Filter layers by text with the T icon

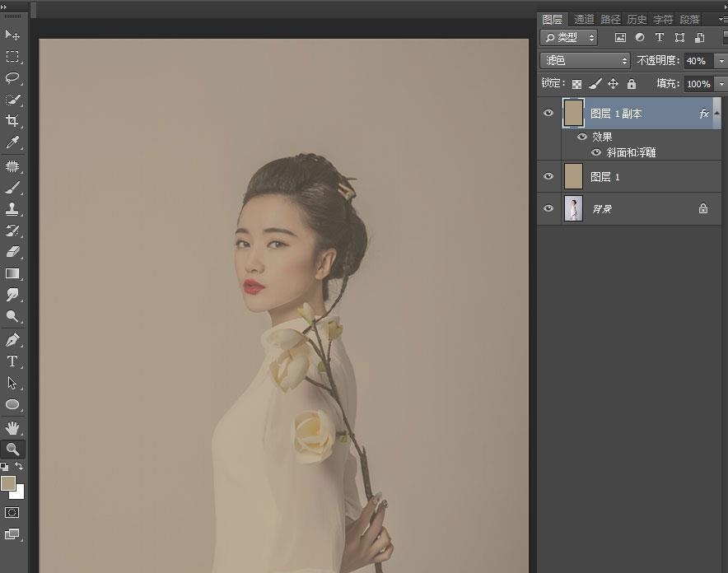[x=659, y=38]
